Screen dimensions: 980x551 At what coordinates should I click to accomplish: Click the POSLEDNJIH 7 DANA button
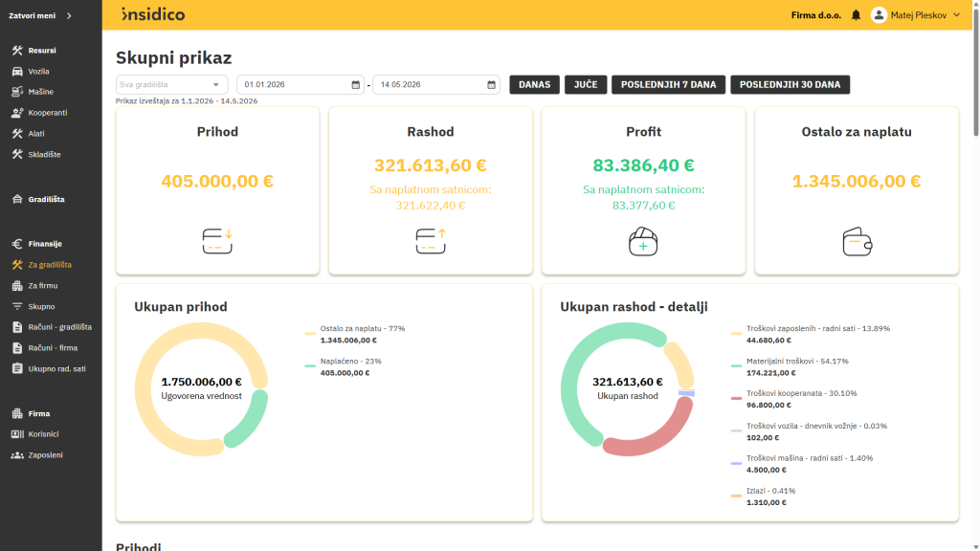668,84
